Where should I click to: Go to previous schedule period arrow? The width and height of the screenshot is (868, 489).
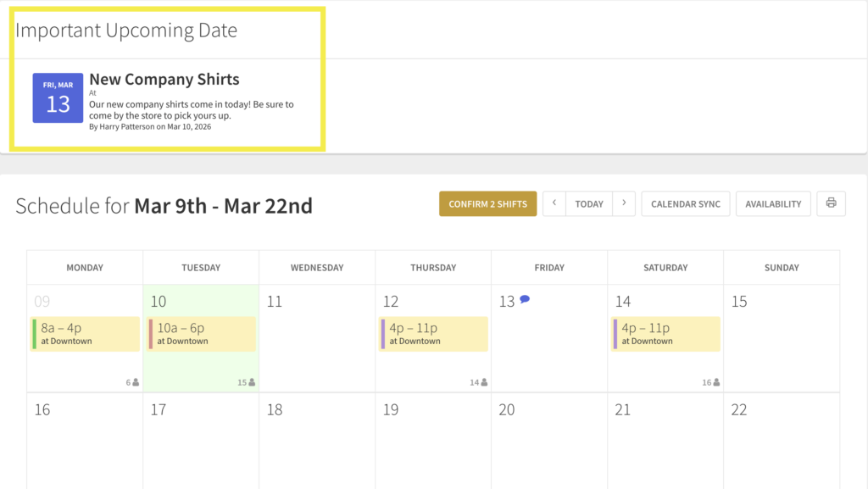click(554, 203)
